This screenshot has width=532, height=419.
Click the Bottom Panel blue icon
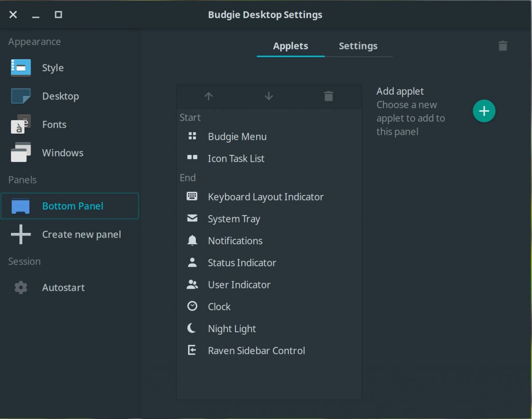[x=21, y=206]
